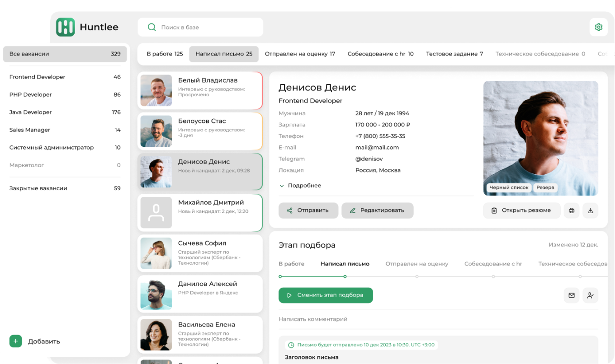Screen dimensions: 615x364
Task: Toggle the Черный список tag
Action: click(509, 187)
